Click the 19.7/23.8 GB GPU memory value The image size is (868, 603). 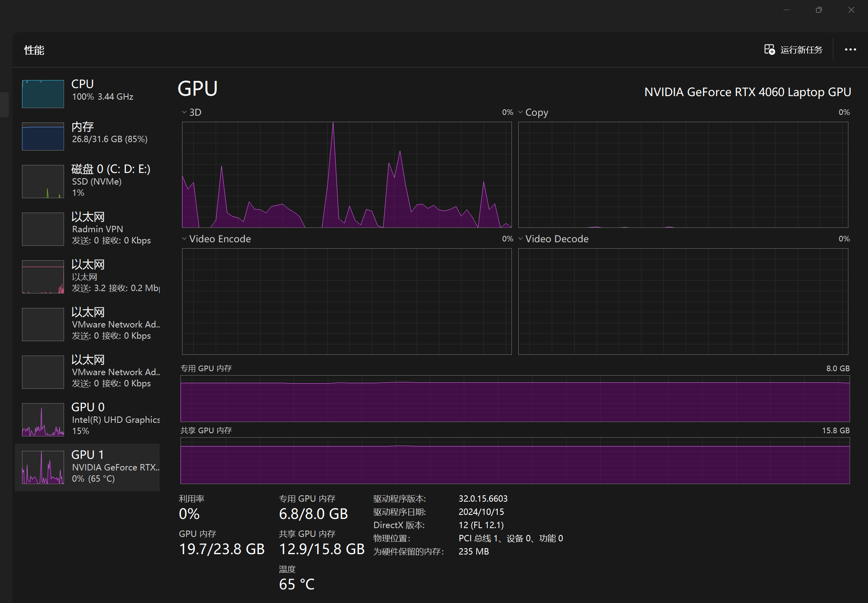(222, 549)
